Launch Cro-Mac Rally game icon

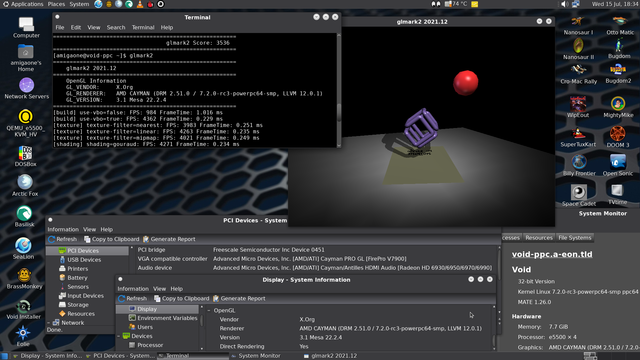579,74
